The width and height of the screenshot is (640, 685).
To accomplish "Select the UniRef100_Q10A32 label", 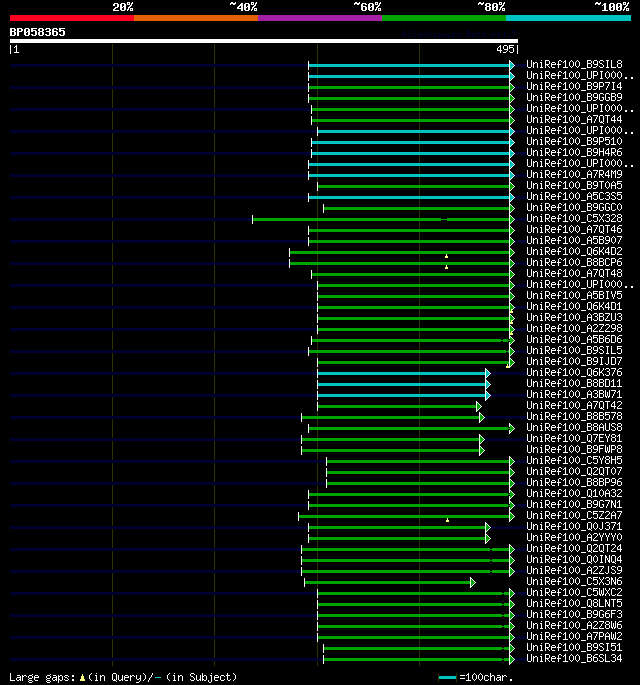I will (x=574, y=494).
